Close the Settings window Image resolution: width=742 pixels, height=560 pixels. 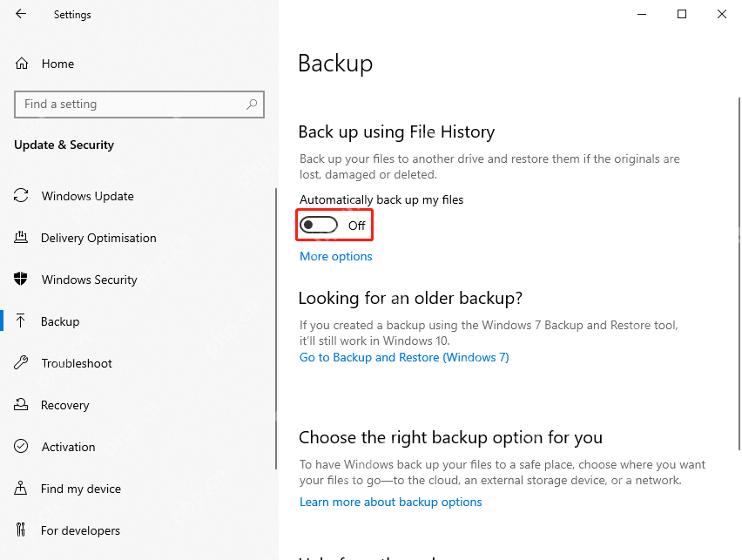(722, 14)
